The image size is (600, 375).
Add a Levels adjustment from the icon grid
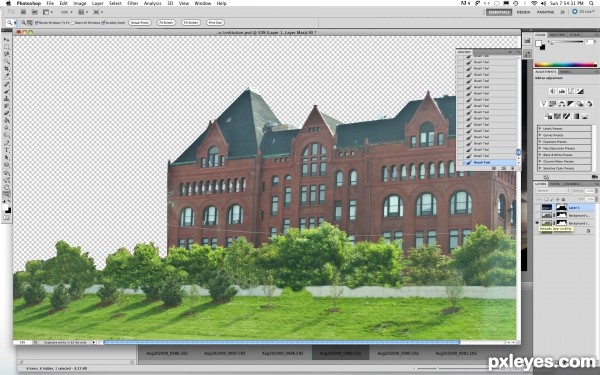click(x=562, y=91)
